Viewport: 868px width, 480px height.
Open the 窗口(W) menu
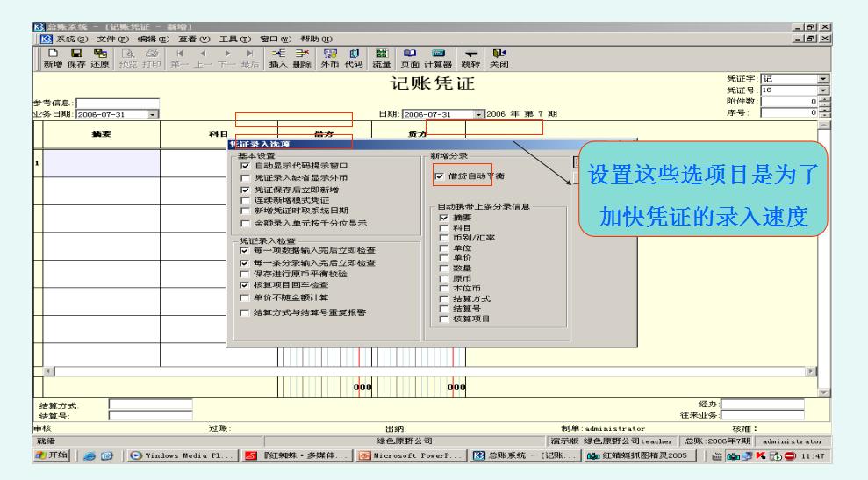pos(276,39)
